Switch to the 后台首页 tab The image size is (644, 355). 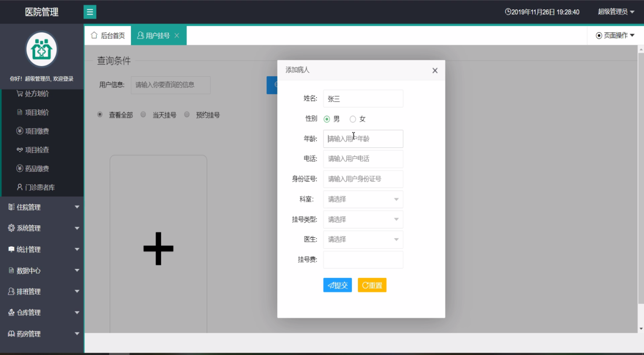(x=108, y=35)
